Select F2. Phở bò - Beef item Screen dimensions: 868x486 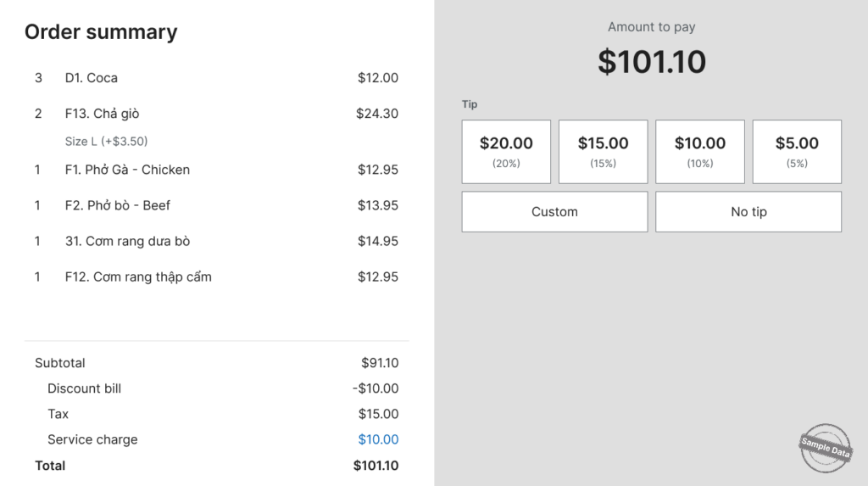point(216,205)
